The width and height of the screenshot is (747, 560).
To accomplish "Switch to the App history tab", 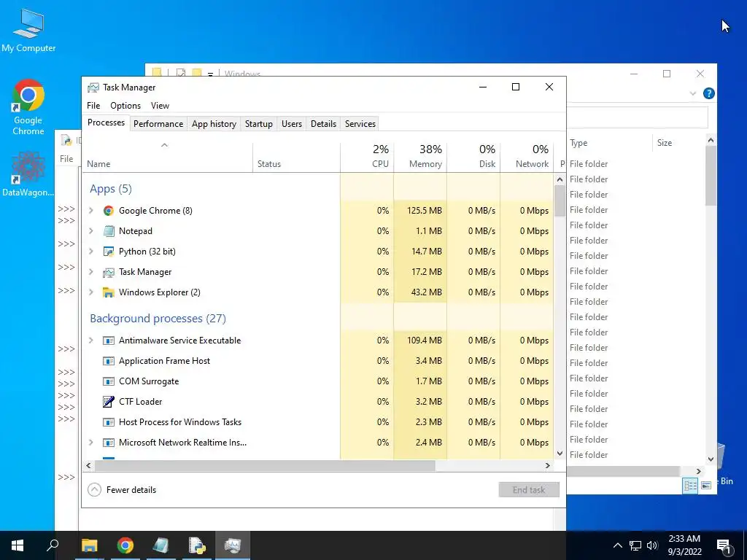I will [214, 124].
